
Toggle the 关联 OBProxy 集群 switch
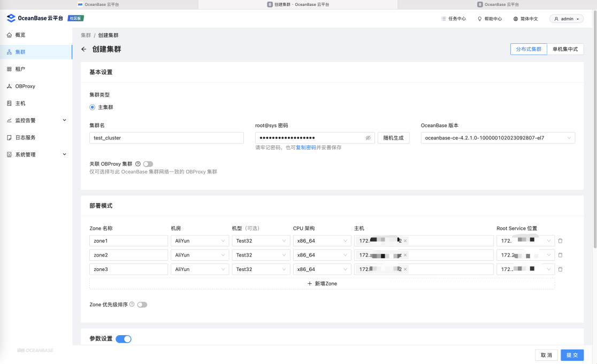pyautogui.click(x=148, y=164)
